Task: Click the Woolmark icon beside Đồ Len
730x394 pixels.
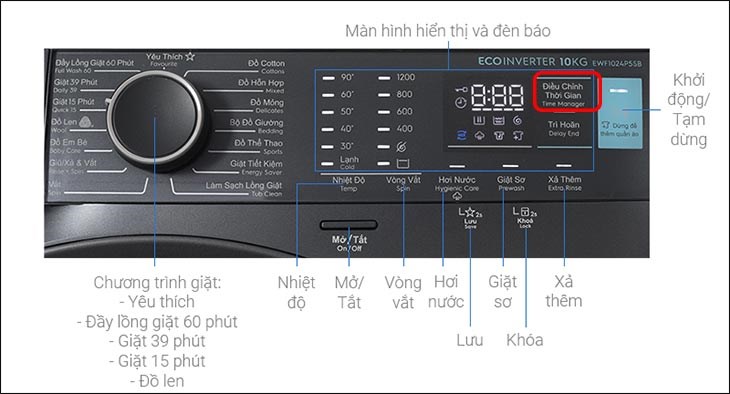Action: pos(86,122)
